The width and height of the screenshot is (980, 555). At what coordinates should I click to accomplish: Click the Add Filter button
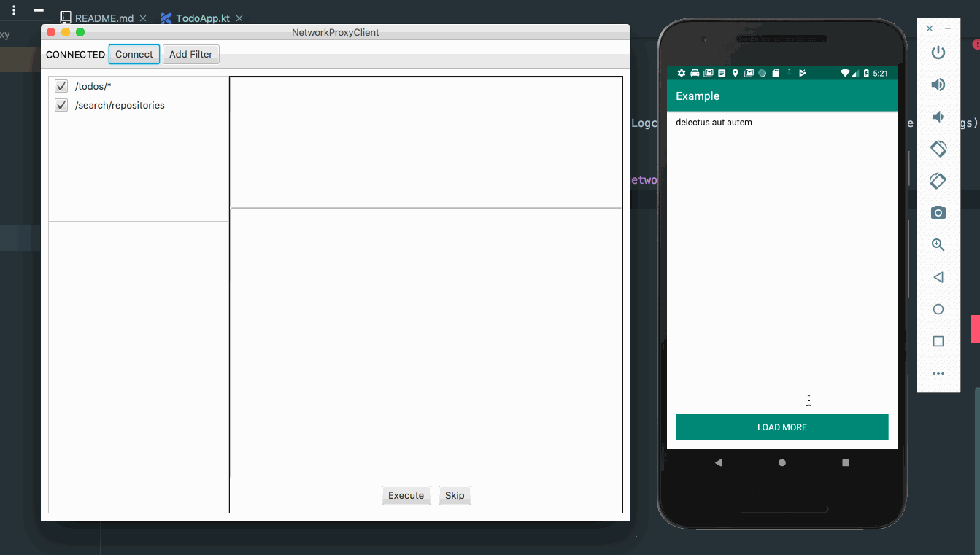click(x=191, y=54)
